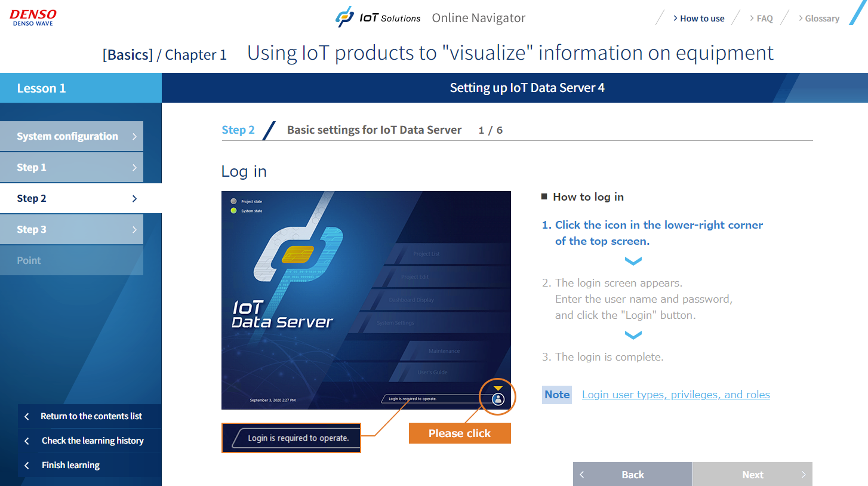Click the Lesson 1 header
Viewport: 868px width, 486px height.
click(81, 88)
